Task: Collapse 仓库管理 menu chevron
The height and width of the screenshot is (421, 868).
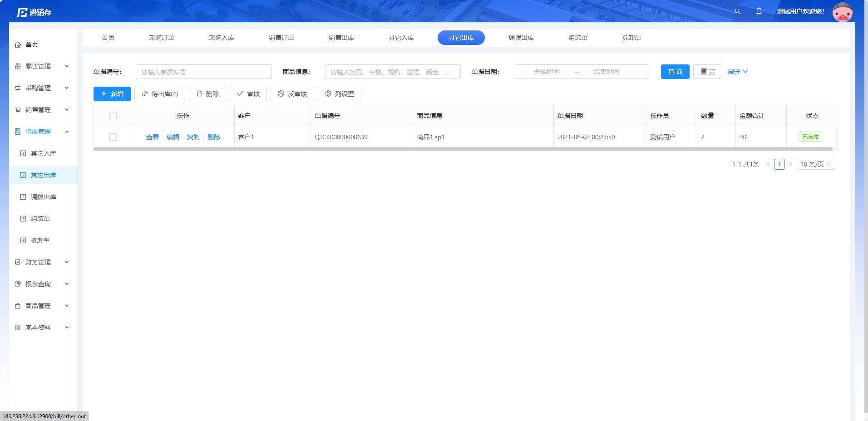Action: pos(67,132)
